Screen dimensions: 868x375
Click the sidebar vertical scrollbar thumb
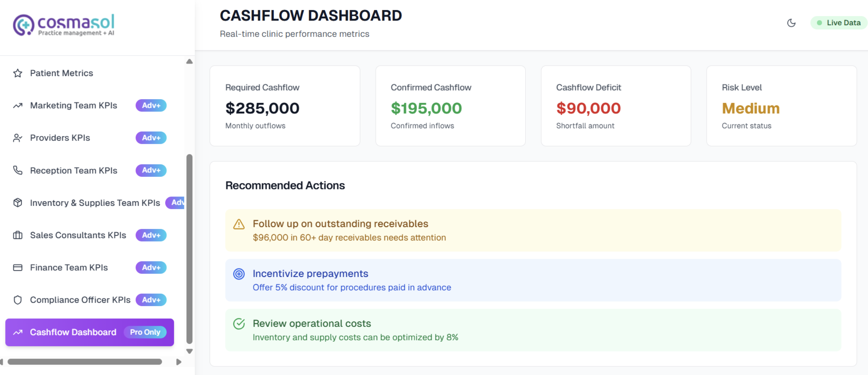[190, 249]
